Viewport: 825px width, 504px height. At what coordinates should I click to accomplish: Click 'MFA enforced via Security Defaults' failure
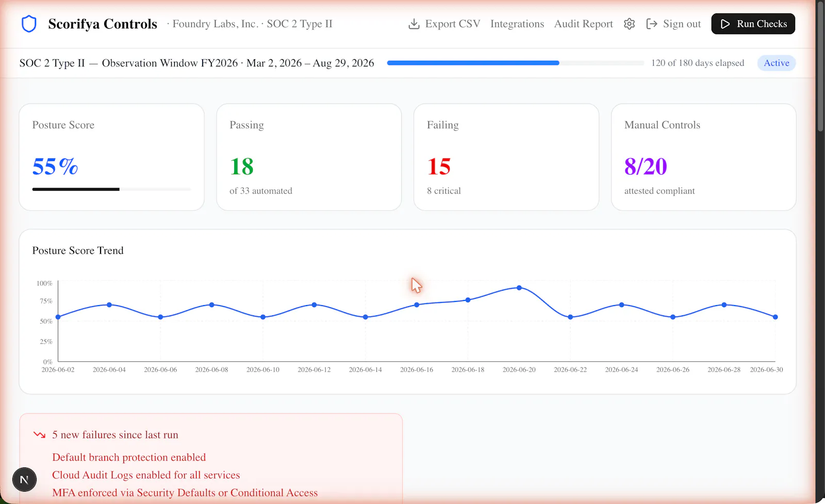pyautogui.click(x=185, y=493)
